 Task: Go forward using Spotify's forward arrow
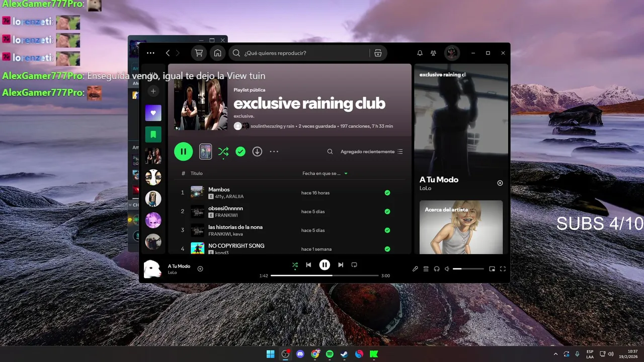click(x=178, y=53)
